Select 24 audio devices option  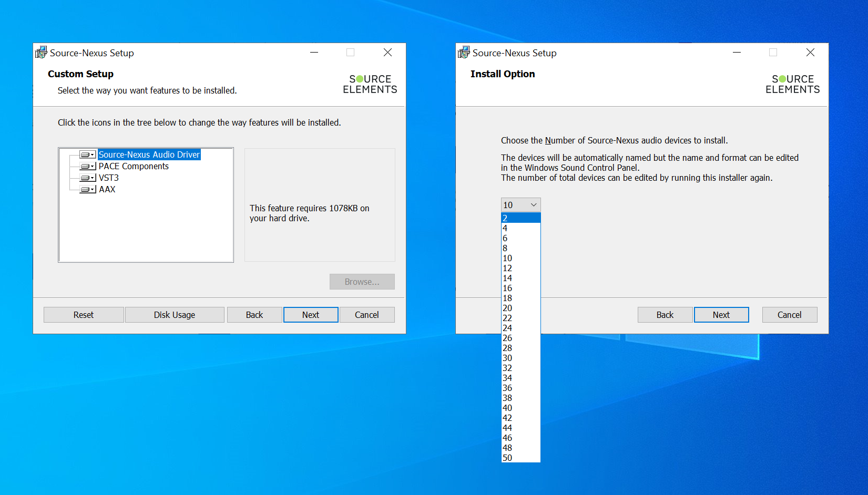[x=520, y=328]
